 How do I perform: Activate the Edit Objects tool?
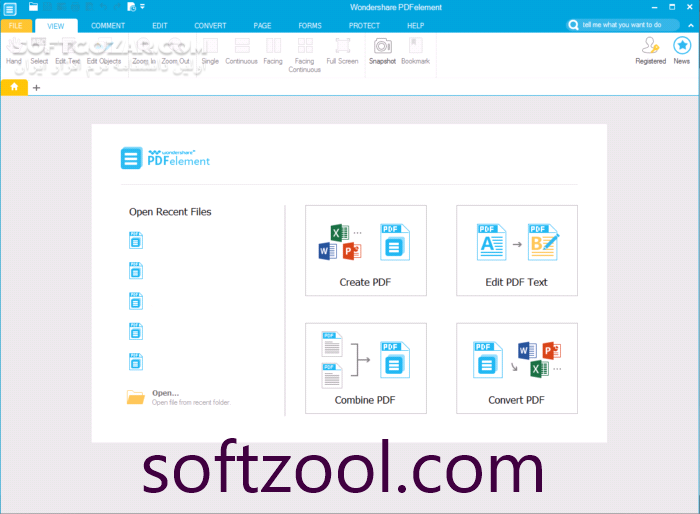pyautogui.click(x=104, y=51)
